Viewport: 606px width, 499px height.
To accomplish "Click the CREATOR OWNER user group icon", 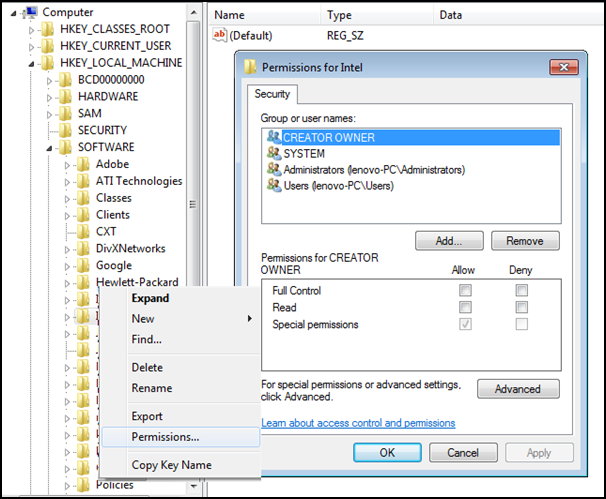I will (x=273, y=138).
